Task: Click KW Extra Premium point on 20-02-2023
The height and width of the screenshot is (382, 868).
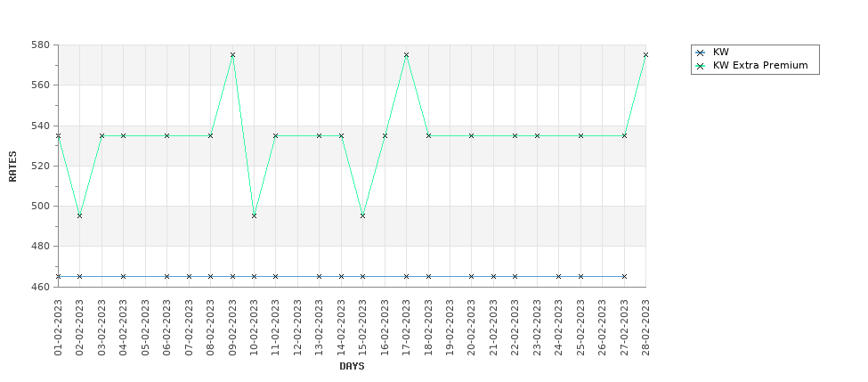Action: pyautogui.click(x=471, y=135)
